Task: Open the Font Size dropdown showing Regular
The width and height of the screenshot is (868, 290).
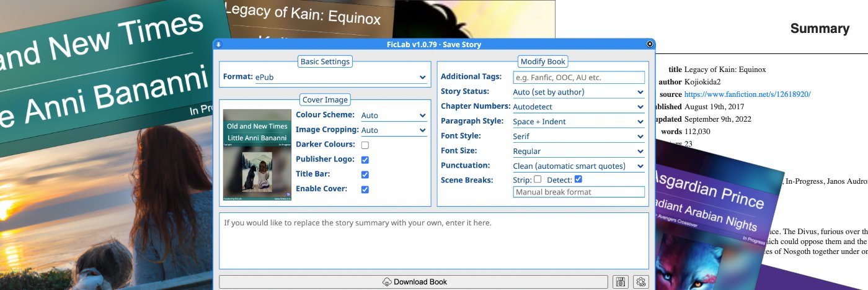Action: pyautogui.click(x=579, y=151)
